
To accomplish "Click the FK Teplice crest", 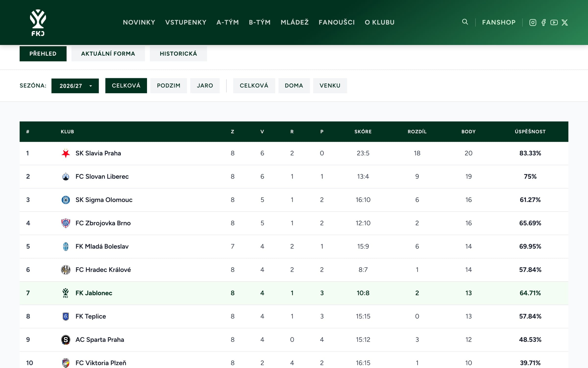I will point(66,316).
